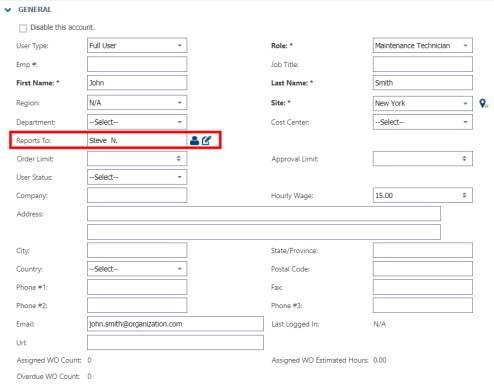Click the site map pin icon
494x392 pixels.
483,103
